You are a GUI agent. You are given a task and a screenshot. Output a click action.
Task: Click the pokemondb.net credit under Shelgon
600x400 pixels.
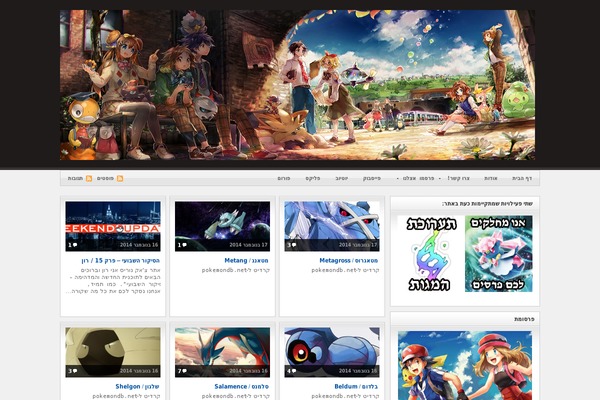click(x=127, y=396)
